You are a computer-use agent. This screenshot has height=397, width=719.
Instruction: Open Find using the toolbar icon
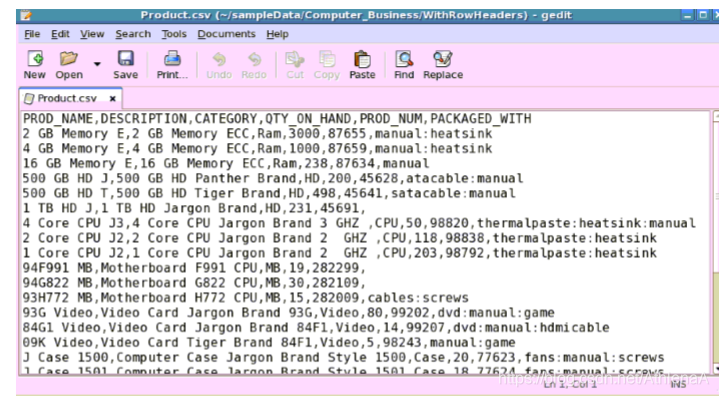pos(404,65)
